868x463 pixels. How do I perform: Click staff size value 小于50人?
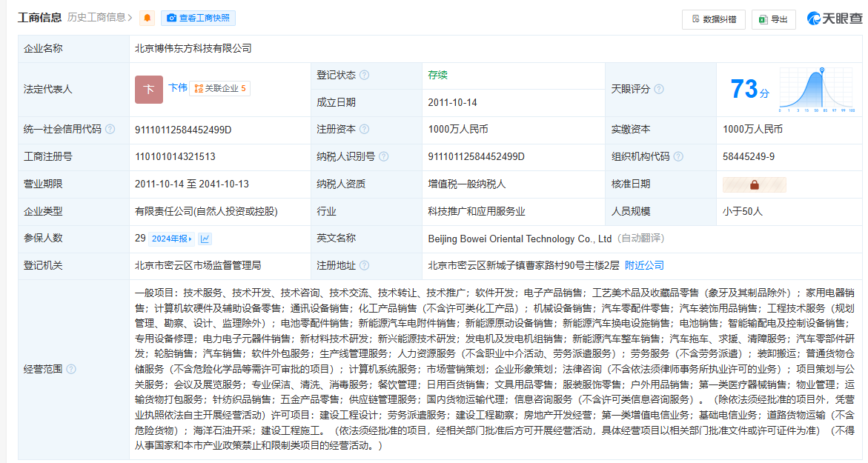click(742, 211)
